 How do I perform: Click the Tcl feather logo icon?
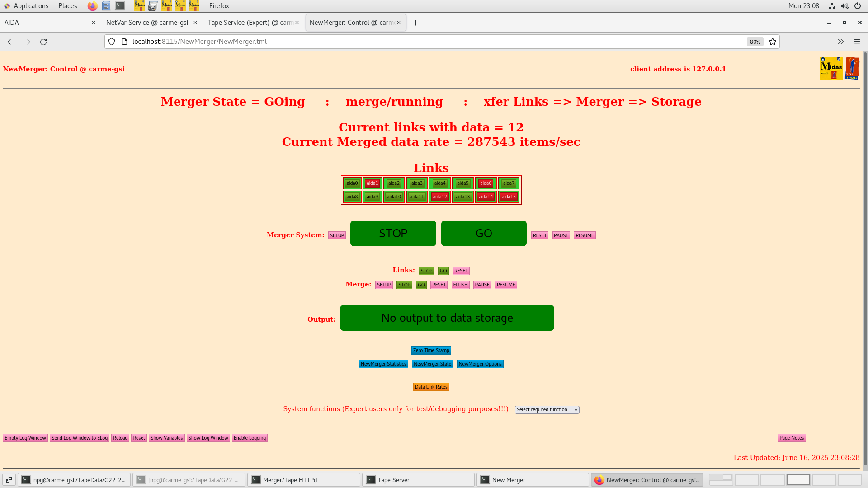tap(852, 68)
